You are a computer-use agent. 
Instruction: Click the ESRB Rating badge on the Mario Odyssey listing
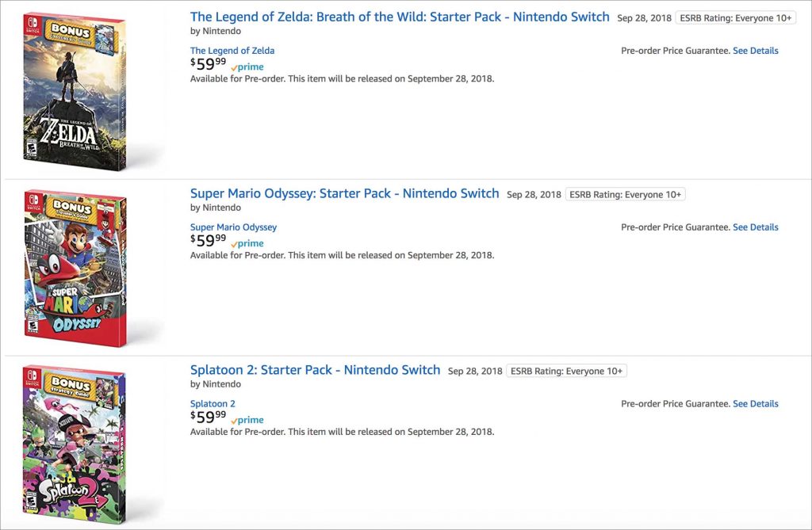coord(625,195)
